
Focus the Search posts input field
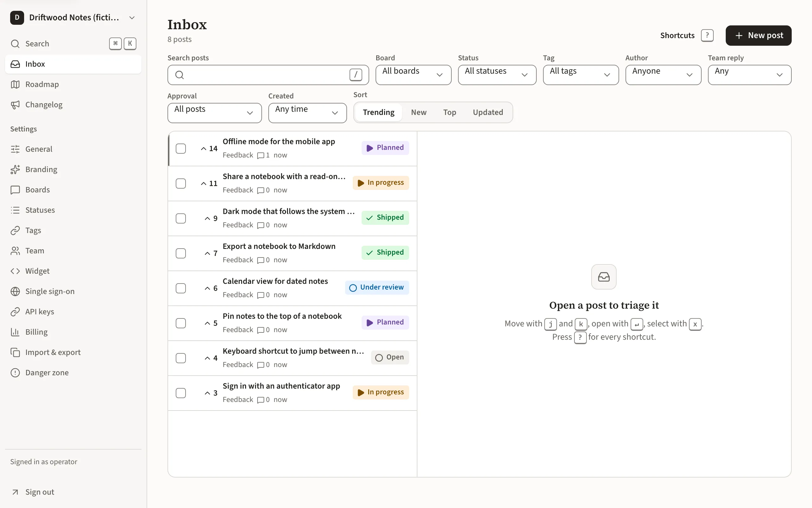(268, 75)
